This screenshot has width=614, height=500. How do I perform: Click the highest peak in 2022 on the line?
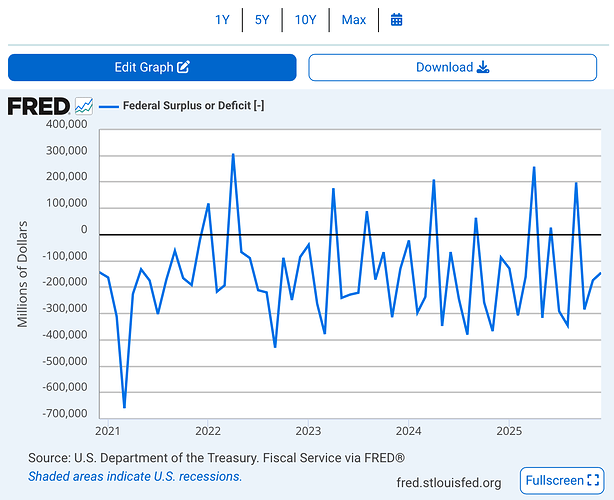click(233, 155)
